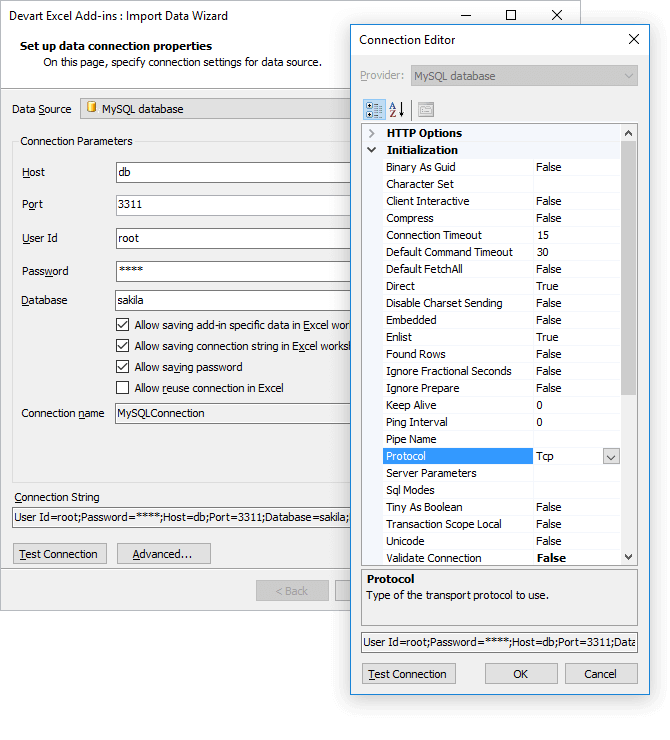This screenshot has width=670, height=740.
Task: Sort properties alphabetically with A-Z icon
Action: [x=396, y=110]
